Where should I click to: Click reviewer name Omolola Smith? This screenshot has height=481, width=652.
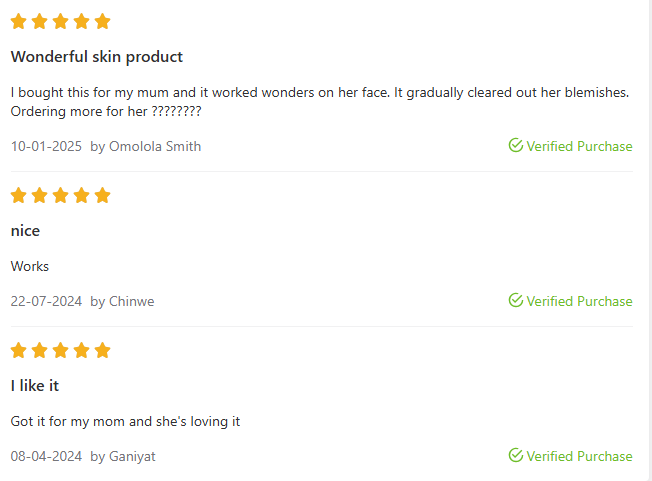tap(155, 146)
